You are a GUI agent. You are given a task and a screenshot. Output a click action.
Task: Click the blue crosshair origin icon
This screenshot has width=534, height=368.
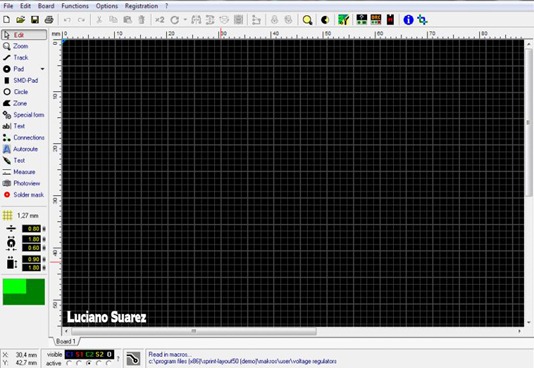(x=423, y=20)
